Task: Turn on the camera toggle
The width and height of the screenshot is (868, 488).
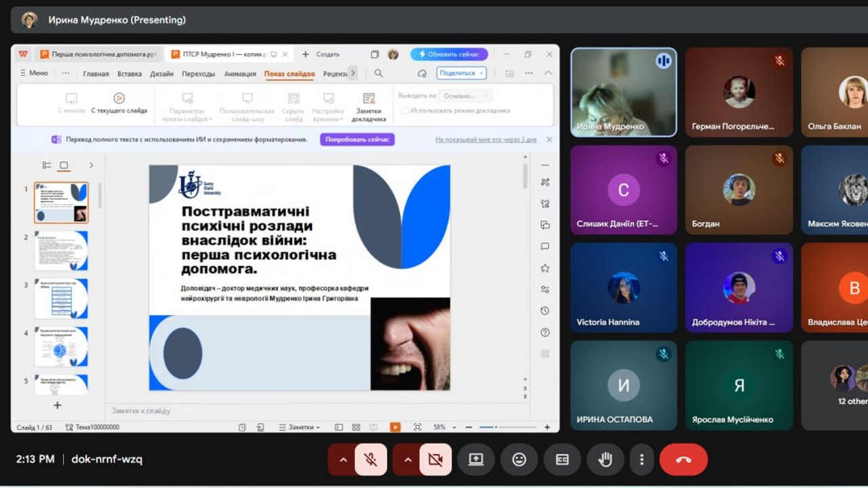Action: (x=435, y=460)
